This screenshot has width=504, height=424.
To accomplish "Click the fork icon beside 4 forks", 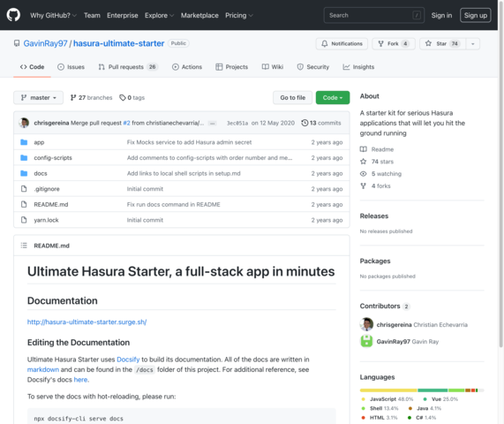I will tap(363, 186).
